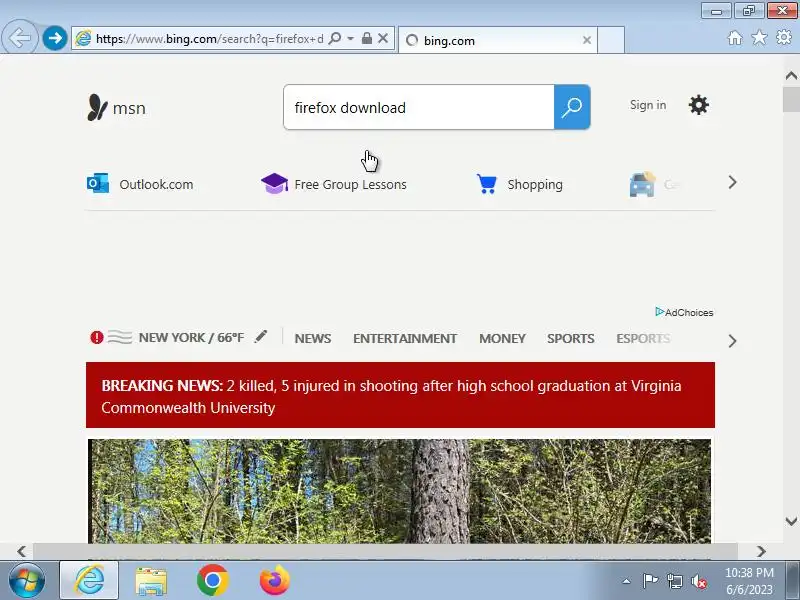800x600 pixels.
Task: Open the address bar dropdown arrow
Action: 351,38
